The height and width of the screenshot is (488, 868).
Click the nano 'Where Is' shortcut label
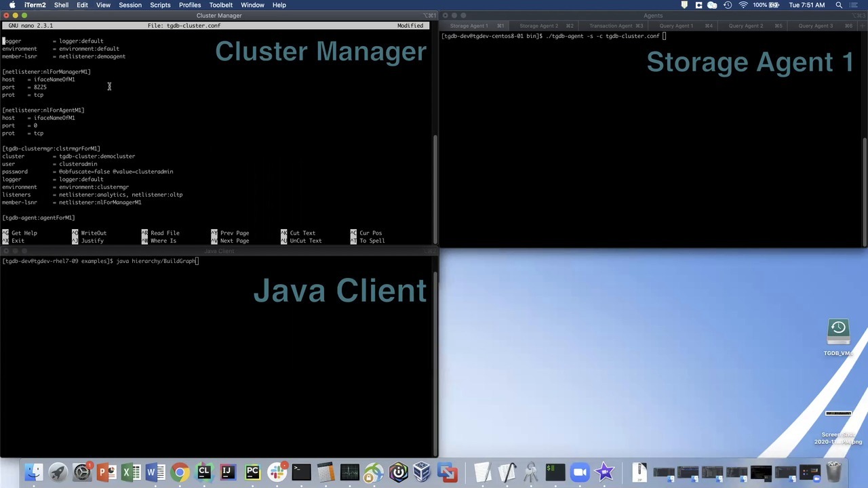(163, 241)
